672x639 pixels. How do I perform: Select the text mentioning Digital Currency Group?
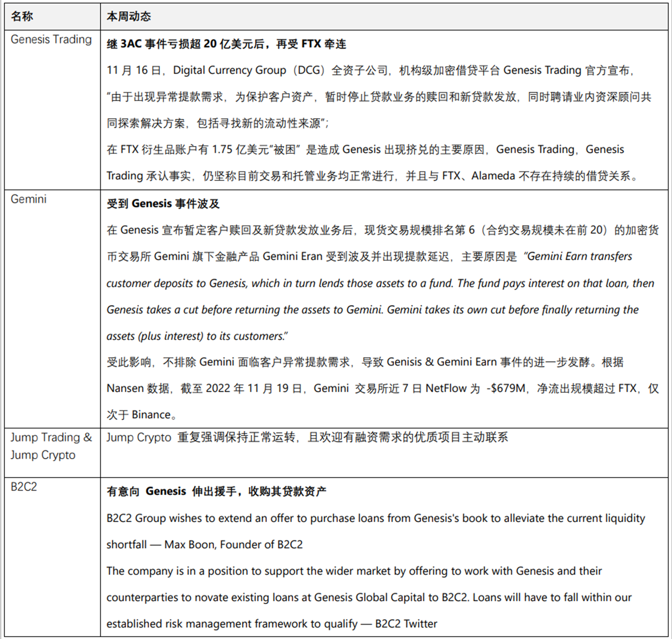230,70
